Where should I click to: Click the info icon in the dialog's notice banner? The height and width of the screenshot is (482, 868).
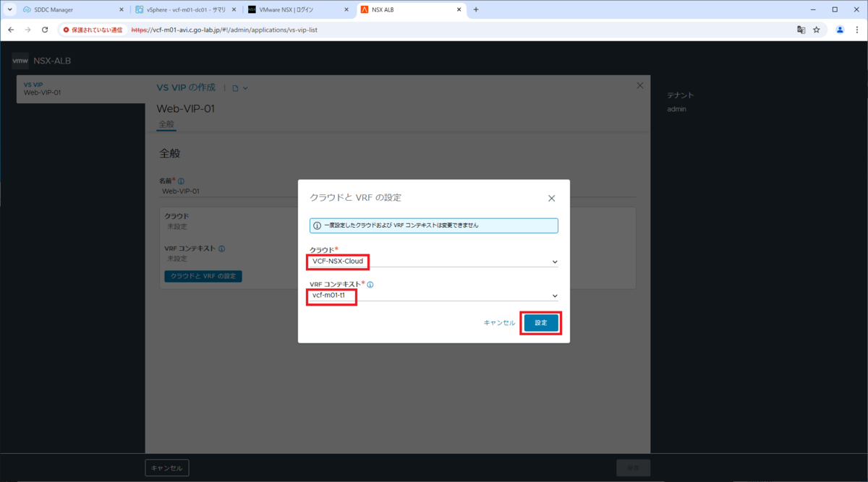click(318, 225)
